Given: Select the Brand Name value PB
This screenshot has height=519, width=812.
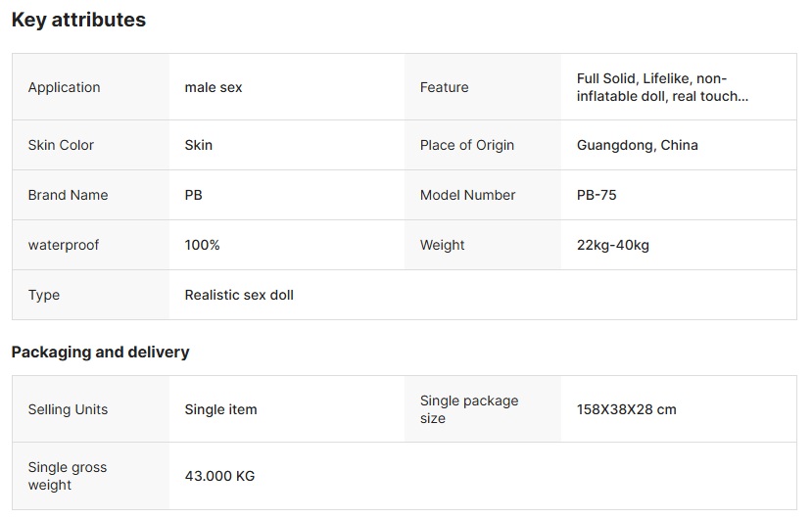Looking at the screenshot, I should [x=194, y=195].
